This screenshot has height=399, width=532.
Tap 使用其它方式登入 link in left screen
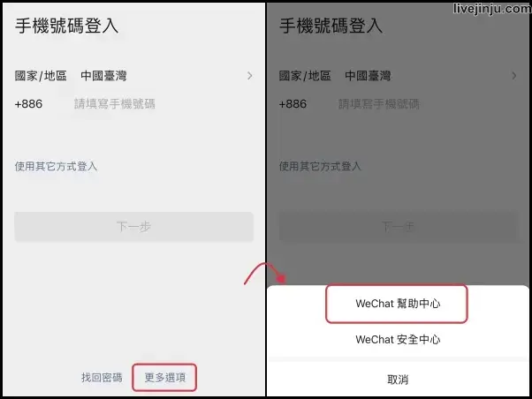56,167
